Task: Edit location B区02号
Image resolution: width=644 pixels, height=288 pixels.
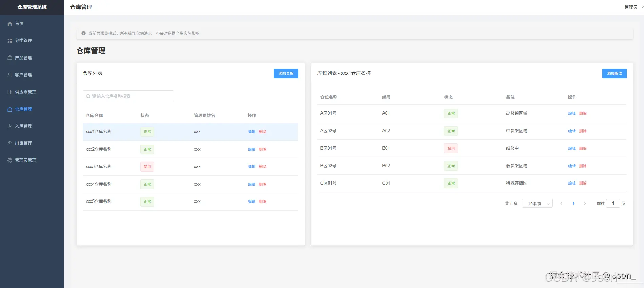Action: [572, 166]
